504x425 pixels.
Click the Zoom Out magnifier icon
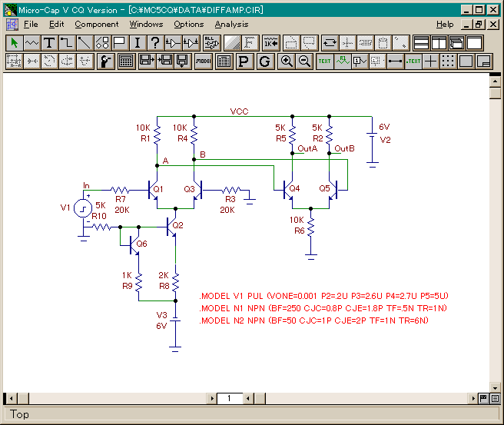coord(304,61)
